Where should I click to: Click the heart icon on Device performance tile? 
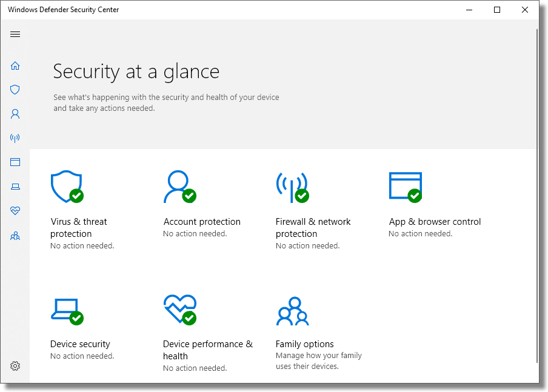point(179,308)
